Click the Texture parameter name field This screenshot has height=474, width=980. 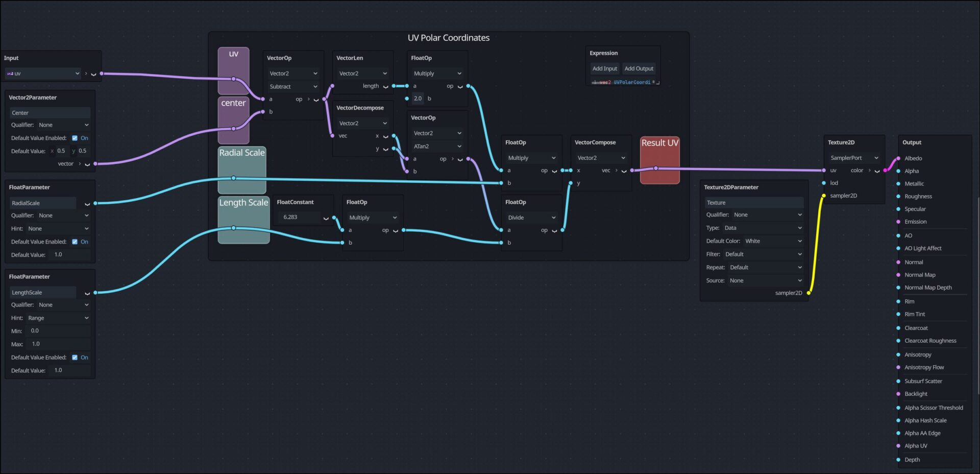tap(754, 203)
